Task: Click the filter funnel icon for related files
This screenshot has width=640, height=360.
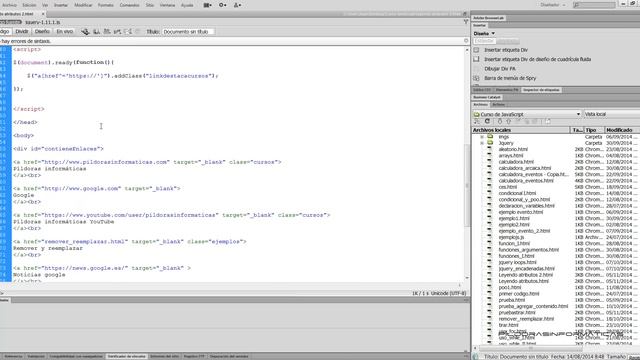Action: click(x=466, y=22)
